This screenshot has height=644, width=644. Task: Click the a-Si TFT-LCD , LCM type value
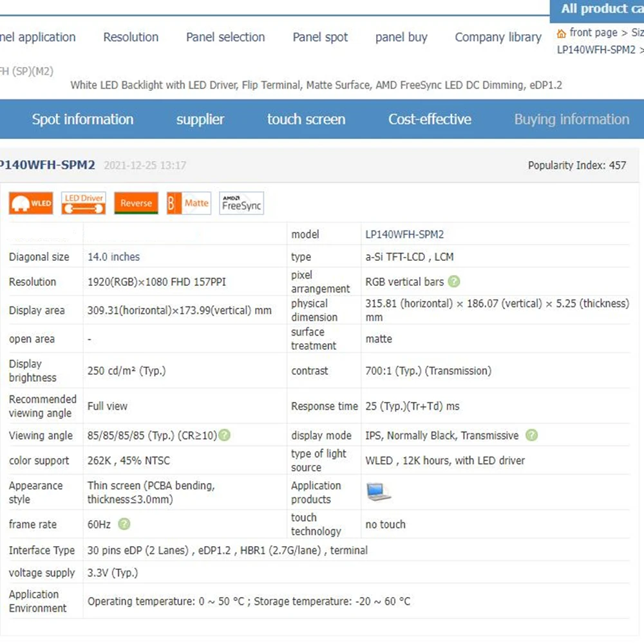pyautogui.click(x=410, y=257)
